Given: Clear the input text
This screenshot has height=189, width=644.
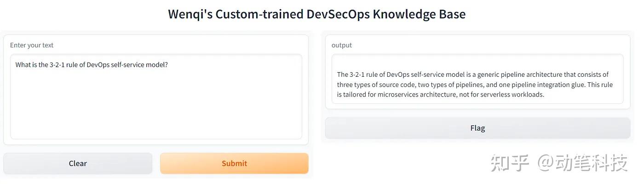Looking at the screenshot, I should coord(78,163).
